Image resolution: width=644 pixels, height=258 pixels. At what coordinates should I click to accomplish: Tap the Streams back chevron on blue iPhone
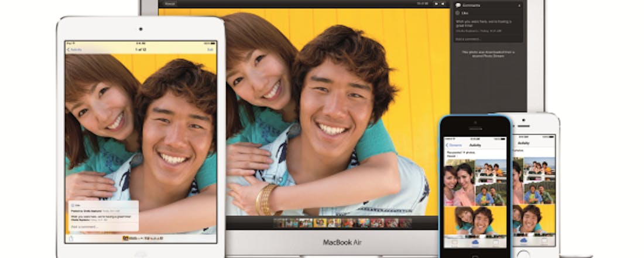pos(447,145)
